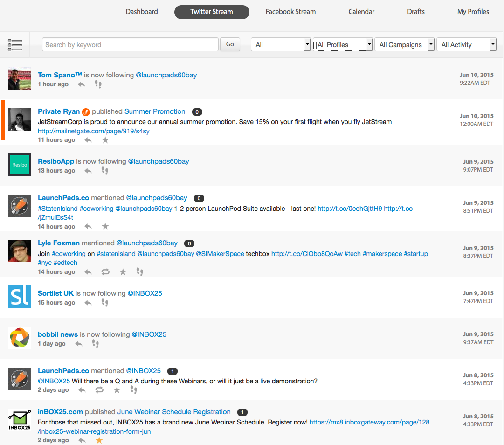Click link badge icon beside Private Ryan
504x445 pixels.
pos(86,112)
